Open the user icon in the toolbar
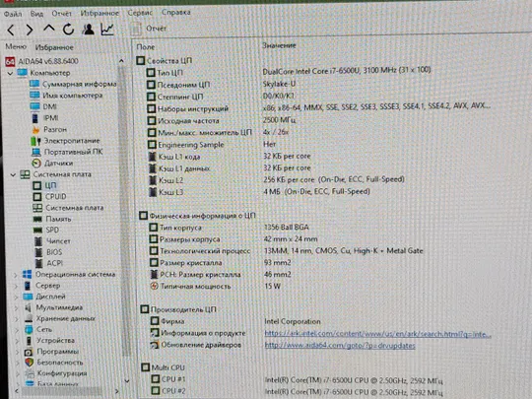Viewport: 532px width, 399px height. 89,30
